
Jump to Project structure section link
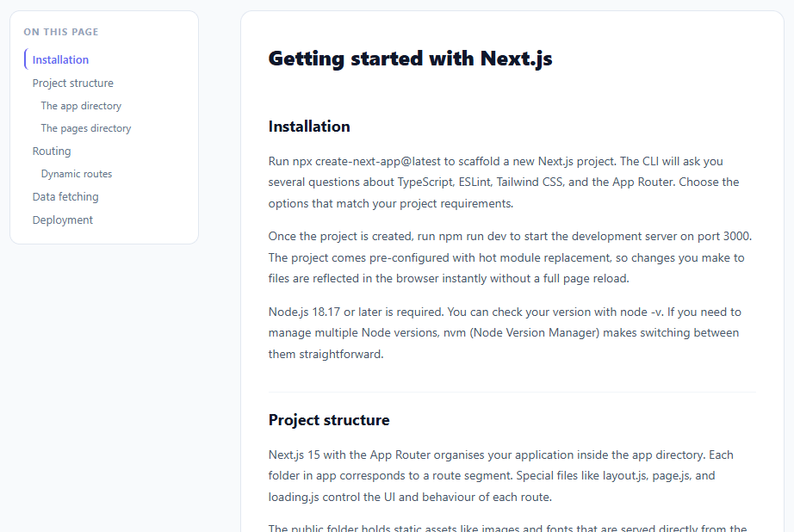[x=73, y=83]
